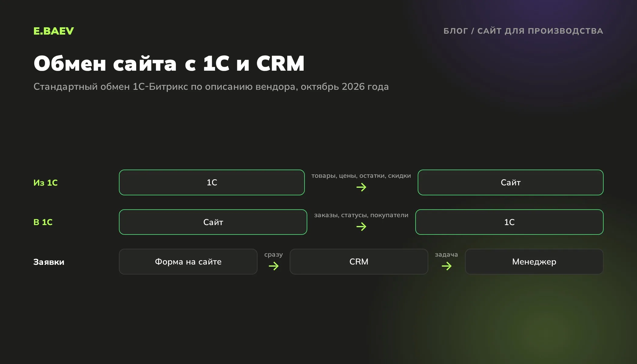The height and width of the screenshot is (364, 637).
Task: Click the '1С' box in the 'В 1С' row
Action: point(509,222)
